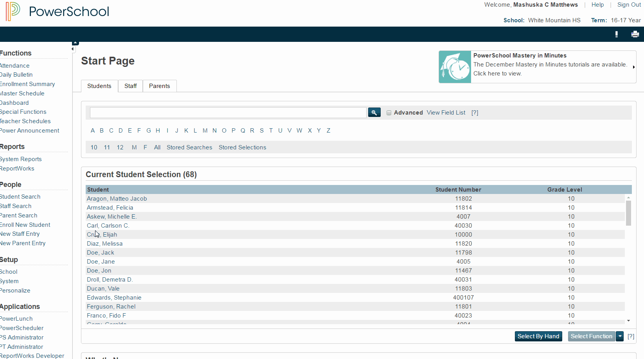Viewport: 644px width, 359px height.
Task: Open the alerts exclamation icon
Action: click(x=617, y=34)
